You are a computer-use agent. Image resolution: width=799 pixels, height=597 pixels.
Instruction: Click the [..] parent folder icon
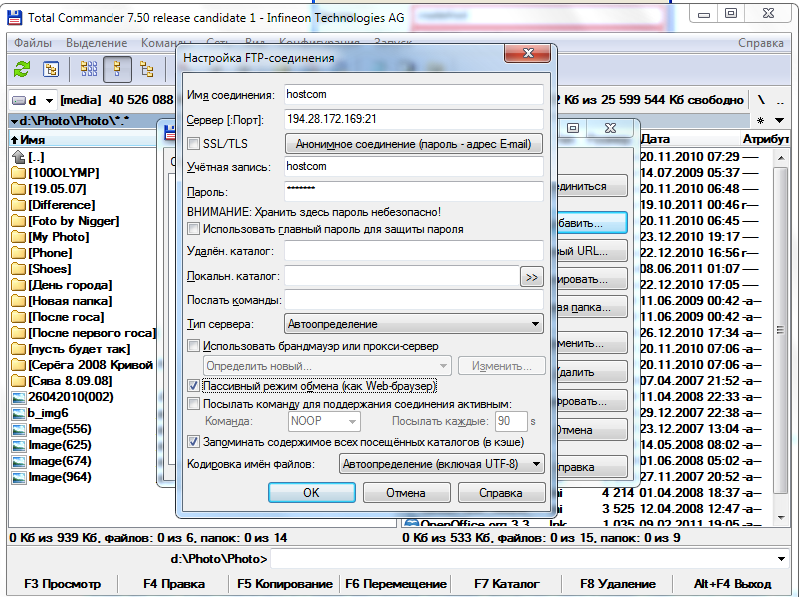point(18,157)
